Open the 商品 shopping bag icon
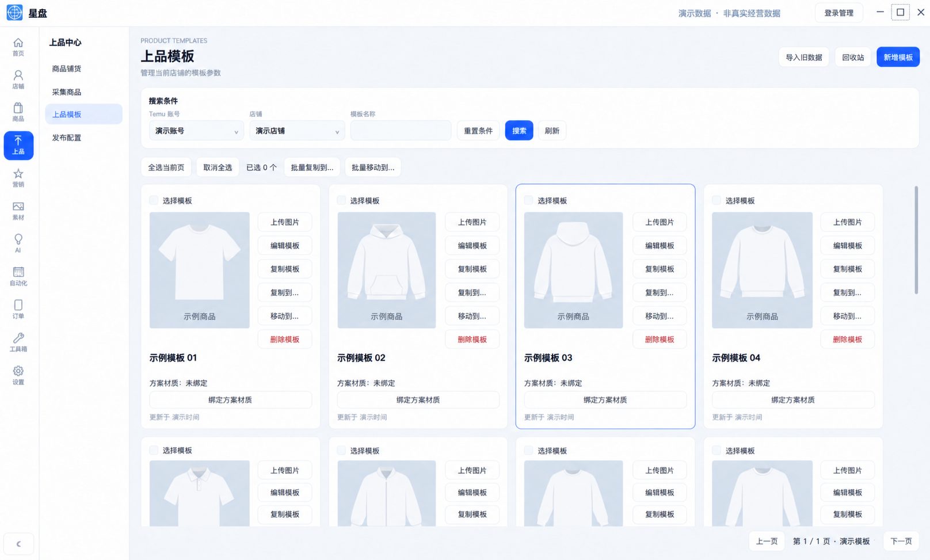930x560 pixels. click(18, 112)
